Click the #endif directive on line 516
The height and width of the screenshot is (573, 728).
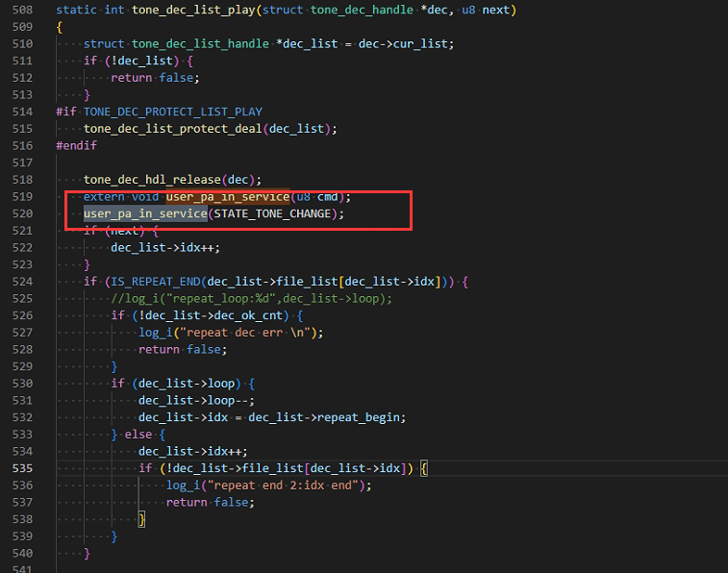76,146
